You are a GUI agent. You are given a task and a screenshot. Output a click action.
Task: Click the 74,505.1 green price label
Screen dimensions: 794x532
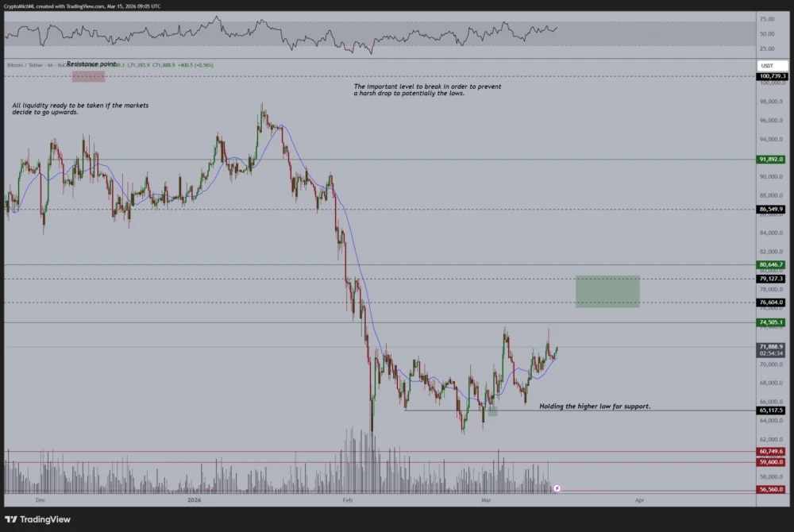[772, 322]
